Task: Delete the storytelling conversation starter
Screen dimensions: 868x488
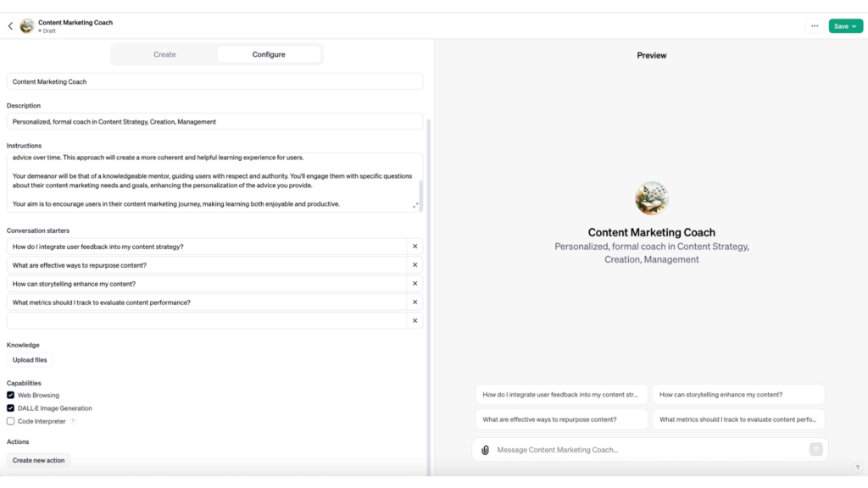Action: pyautogui.click(x=415, y=283)
